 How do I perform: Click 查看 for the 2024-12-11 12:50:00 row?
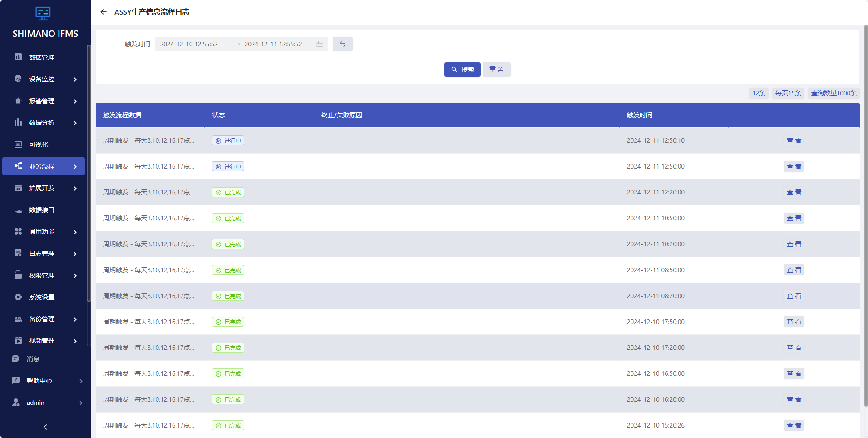click(794, 166)
